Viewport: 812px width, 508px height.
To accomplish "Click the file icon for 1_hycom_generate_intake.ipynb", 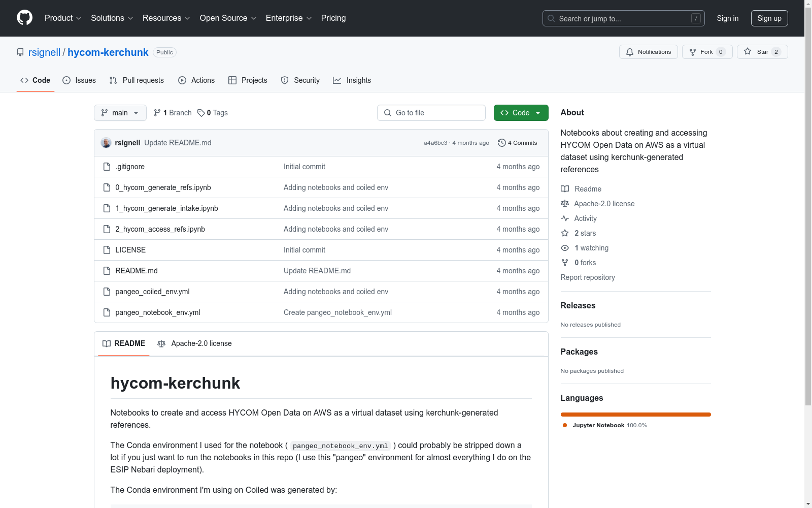I will [107, 208].
